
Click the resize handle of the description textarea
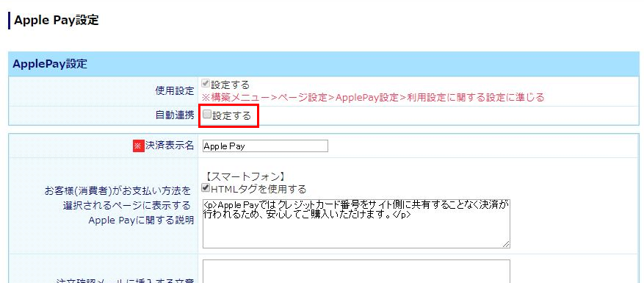(x=506, y=244)
